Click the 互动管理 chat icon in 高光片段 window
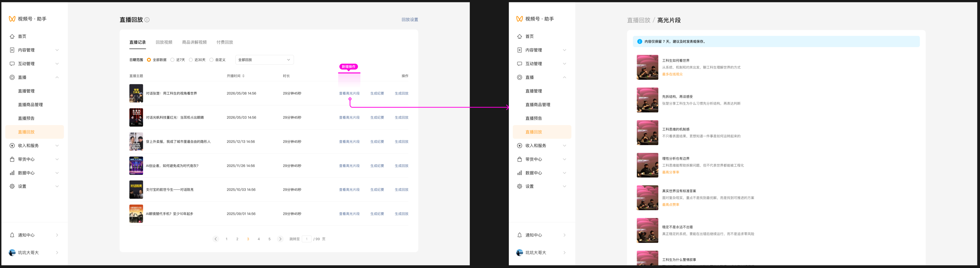Screen dimensions: 980x268 point(520,64)
